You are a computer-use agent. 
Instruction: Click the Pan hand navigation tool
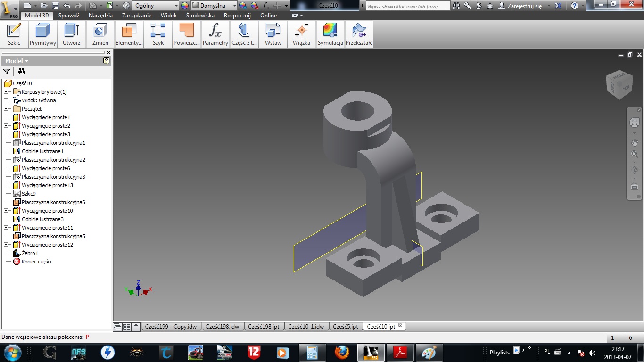click(635, 142)
